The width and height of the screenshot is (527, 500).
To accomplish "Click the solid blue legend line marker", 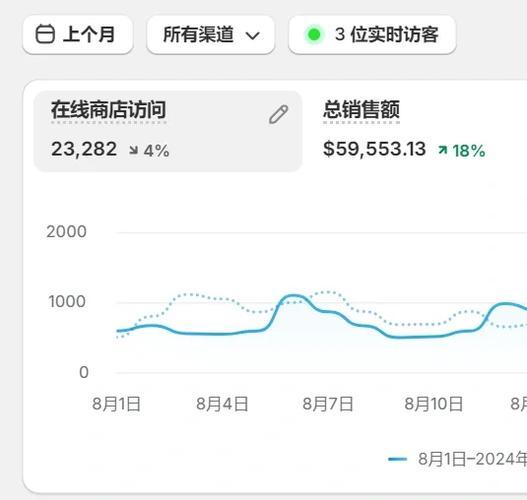I will tap(397, 459).
